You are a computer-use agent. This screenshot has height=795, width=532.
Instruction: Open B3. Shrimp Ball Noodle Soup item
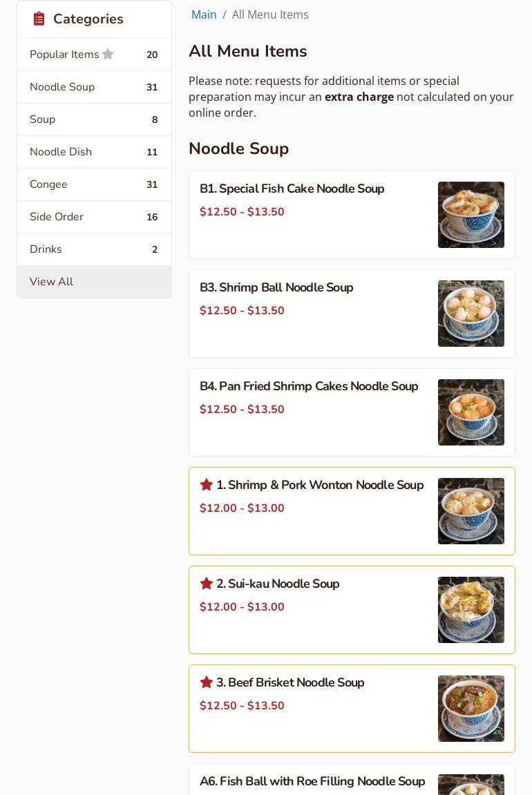click(276, 287)
